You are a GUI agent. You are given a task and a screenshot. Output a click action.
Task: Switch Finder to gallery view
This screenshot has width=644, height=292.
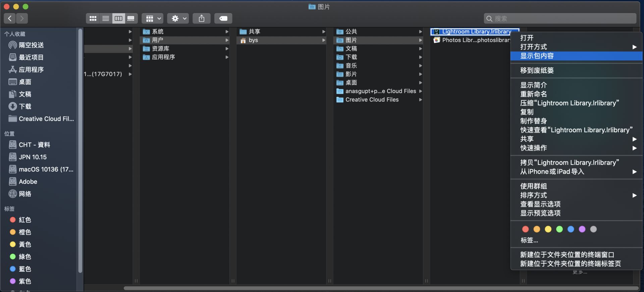131,18
